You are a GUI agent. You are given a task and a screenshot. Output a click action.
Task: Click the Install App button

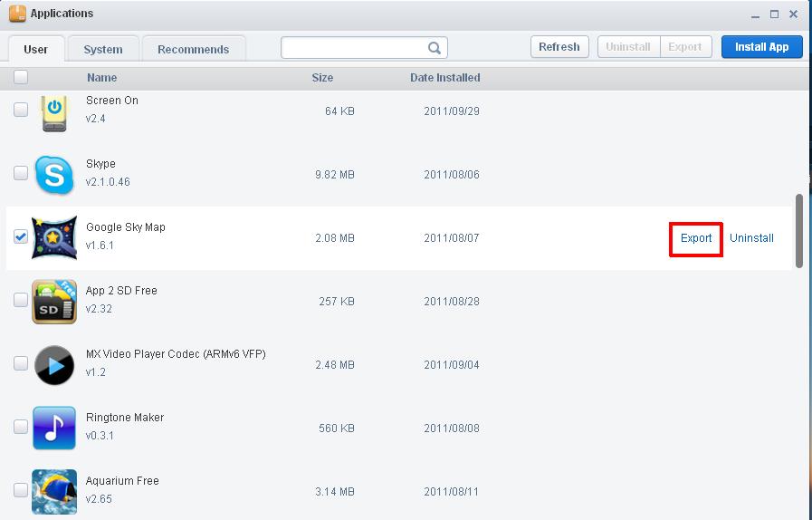tap(762, 47)
